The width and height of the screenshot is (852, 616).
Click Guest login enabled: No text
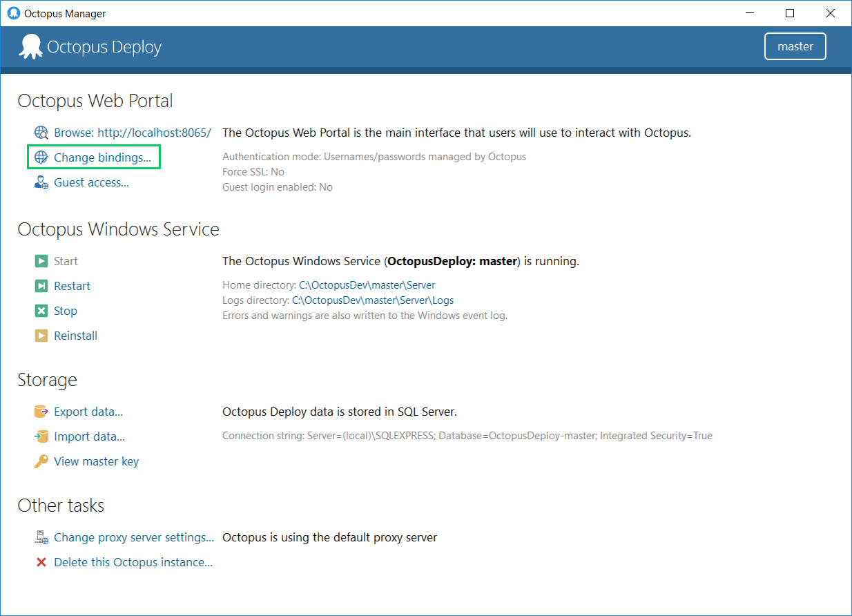278,187
